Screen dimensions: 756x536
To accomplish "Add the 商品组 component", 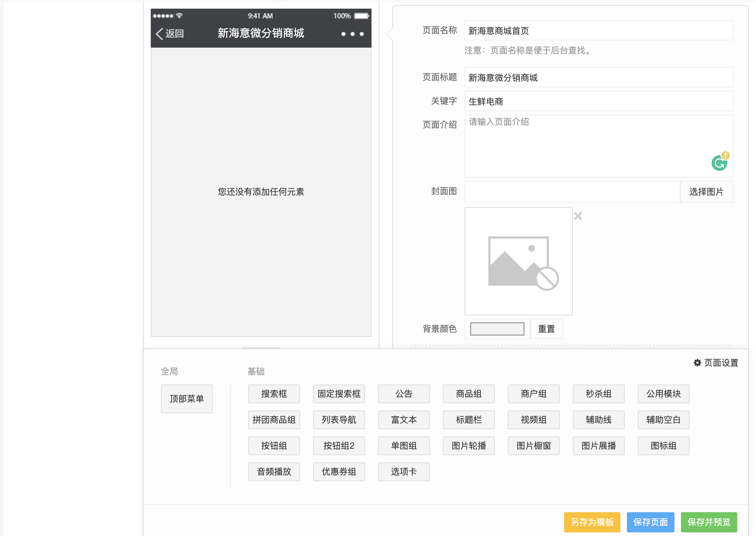I will pyautogui.click(x=469, y=394).
